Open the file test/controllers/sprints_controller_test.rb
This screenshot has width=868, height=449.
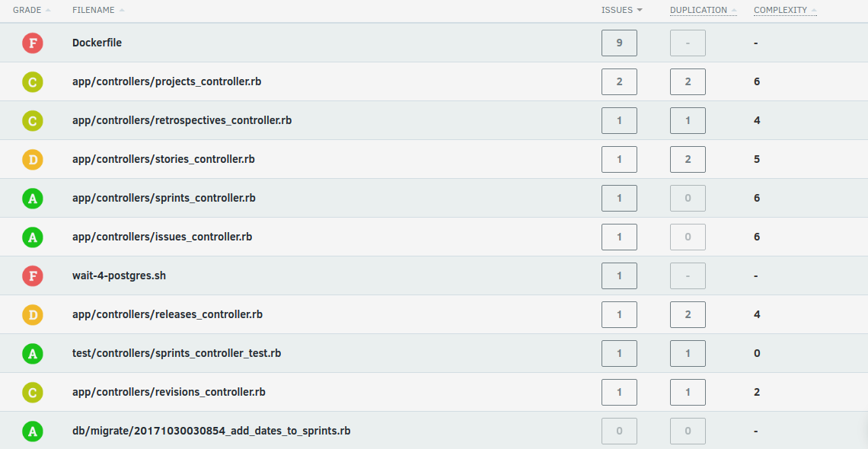pyautogui.click(x=177, y=353)
